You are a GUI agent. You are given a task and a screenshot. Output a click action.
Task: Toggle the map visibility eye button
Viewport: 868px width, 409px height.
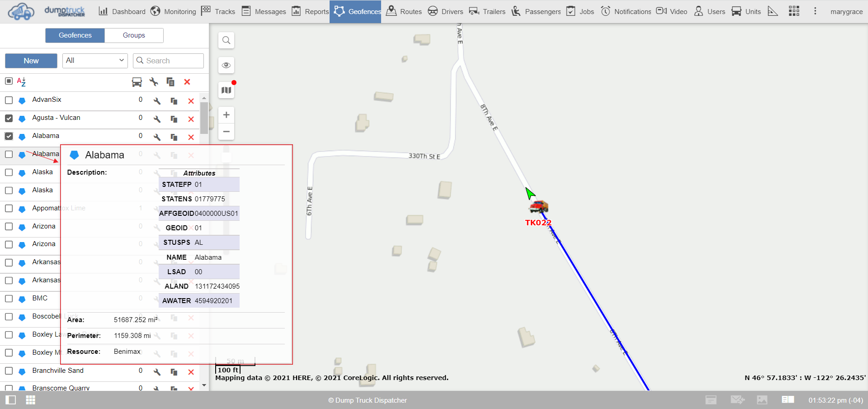click(x=226, y=65)
